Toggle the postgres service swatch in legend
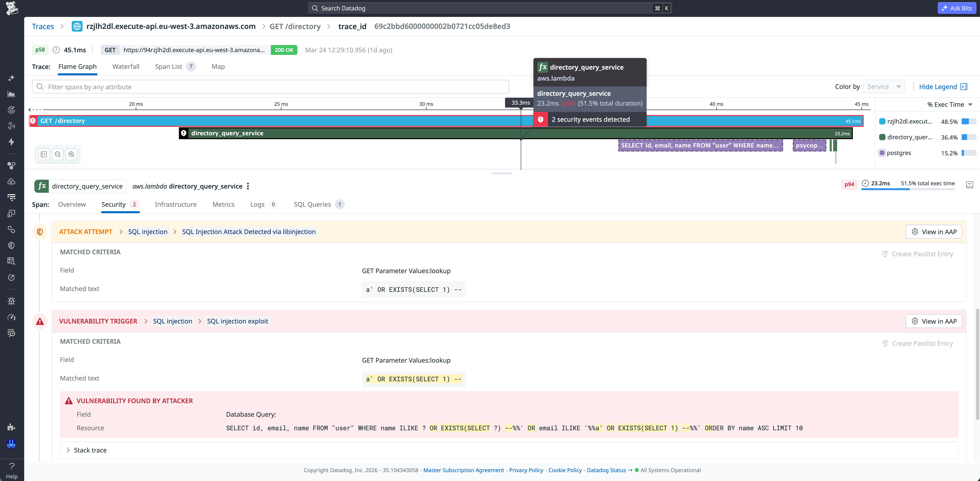 point(882,153)
